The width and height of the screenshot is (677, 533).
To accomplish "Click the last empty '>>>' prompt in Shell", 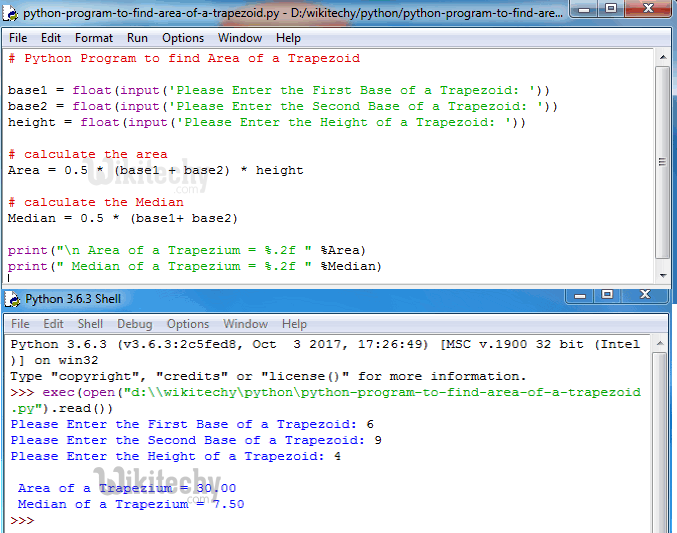I will [22, 520].
